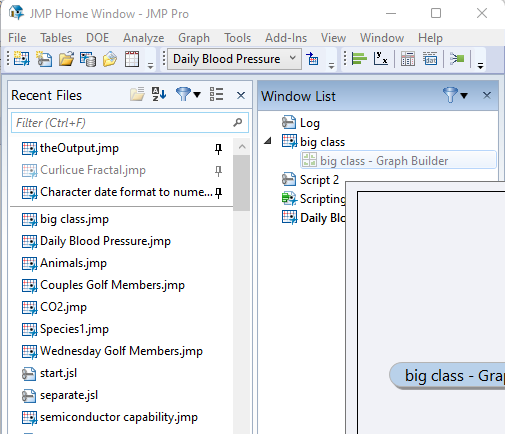The width and height of the screenshot is (505, 434).
Task: Open Couples Golf Members.jmp
Action: click(x=112, y=285)
